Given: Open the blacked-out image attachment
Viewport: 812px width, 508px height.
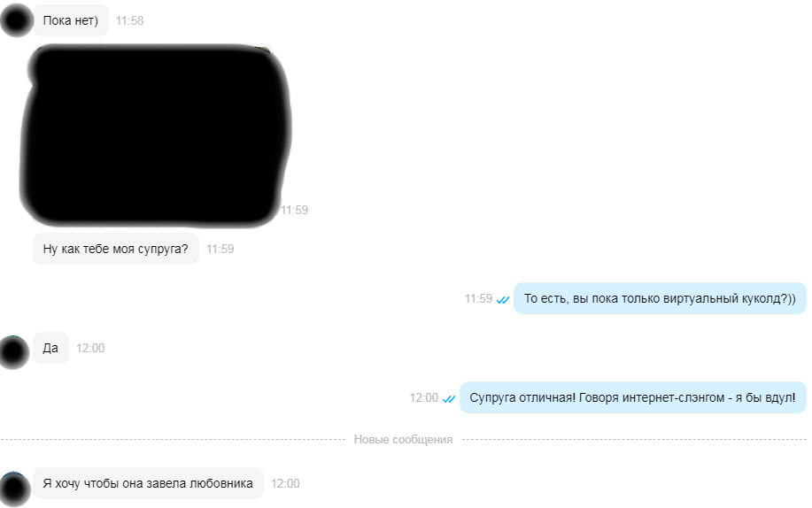Looking at the screenshot, I should coord(155,135).
